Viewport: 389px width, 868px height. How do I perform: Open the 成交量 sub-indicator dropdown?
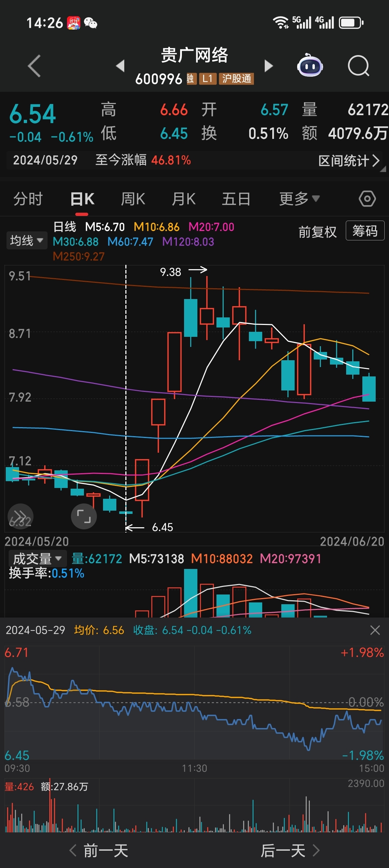(x=37, y=559)
